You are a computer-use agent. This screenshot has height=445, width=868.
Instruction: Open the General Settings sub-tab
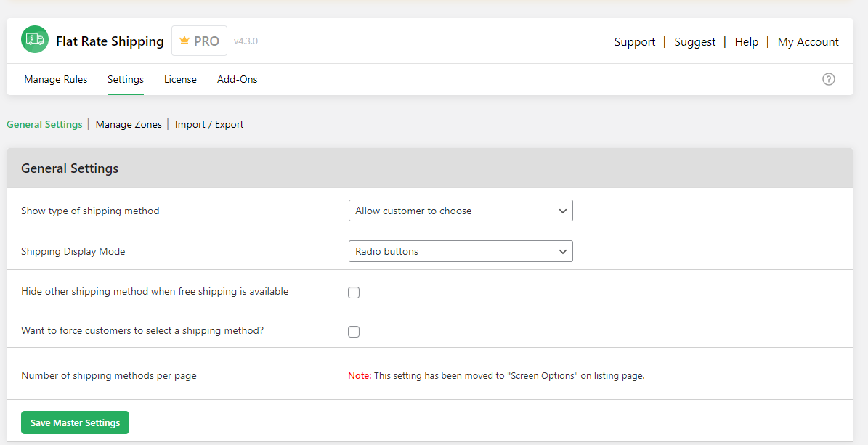44,125
